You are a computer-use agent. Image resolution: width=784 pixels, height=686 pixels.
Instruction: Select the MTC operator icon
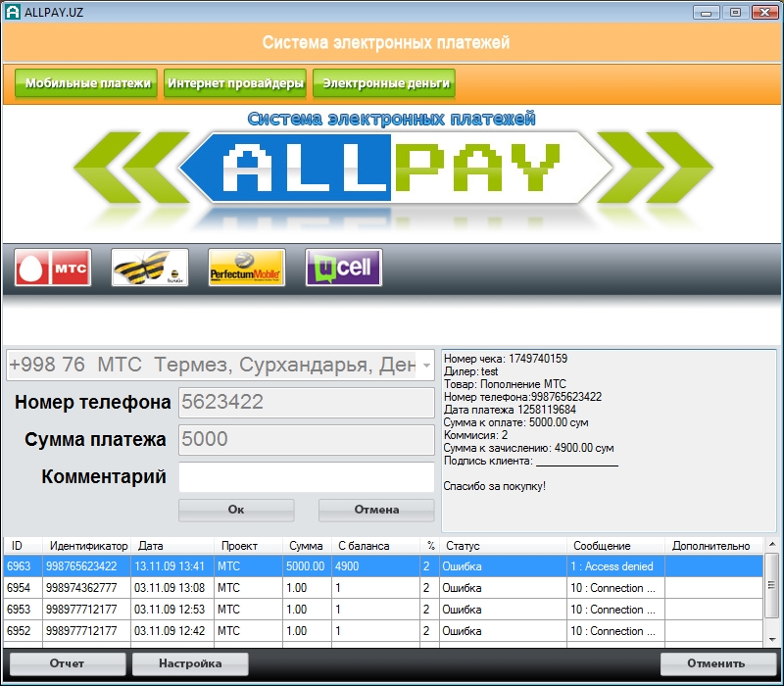point(53,268)
